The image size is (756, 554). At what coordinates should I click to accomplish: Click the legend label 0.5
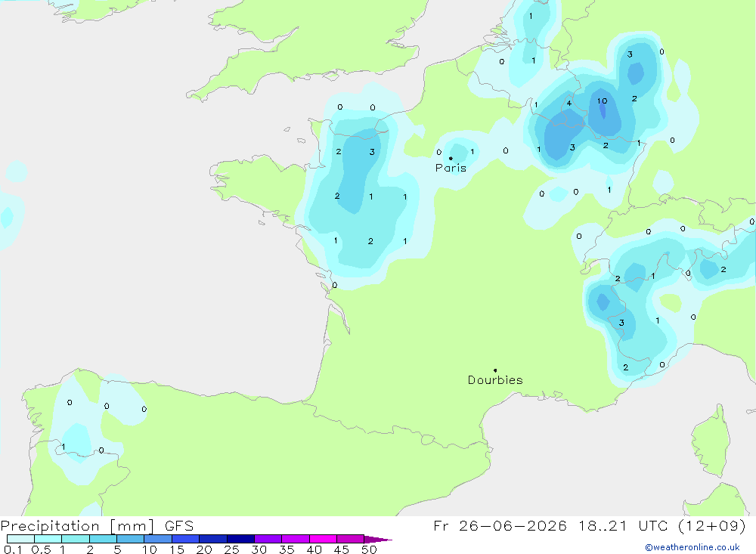click(41, 549)
